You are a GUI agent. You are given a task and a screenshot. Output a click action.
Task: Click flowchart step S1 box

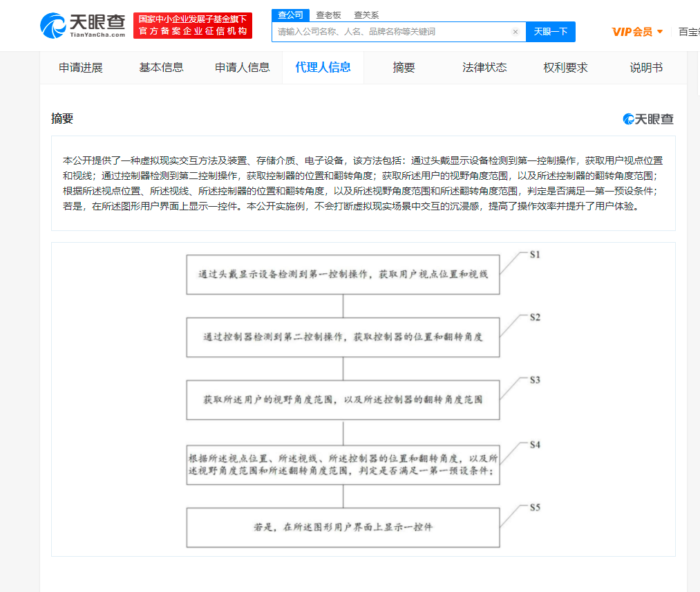[x=343, y=275]
